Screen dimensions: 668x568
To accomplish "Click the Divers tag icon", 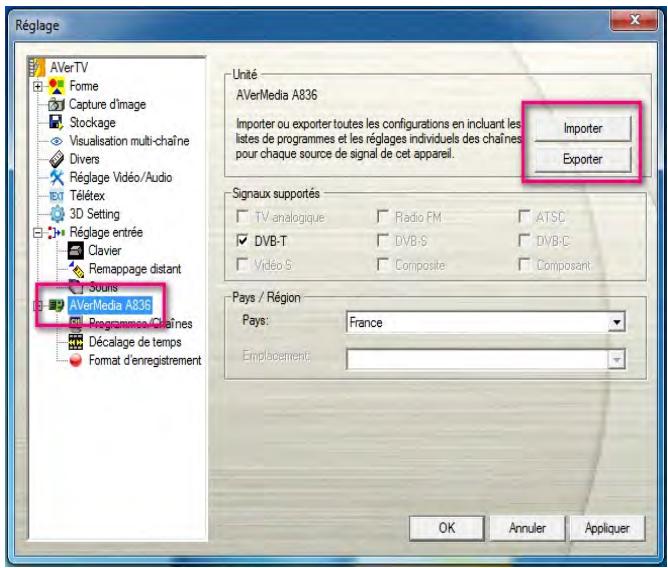I will point(56,159).
